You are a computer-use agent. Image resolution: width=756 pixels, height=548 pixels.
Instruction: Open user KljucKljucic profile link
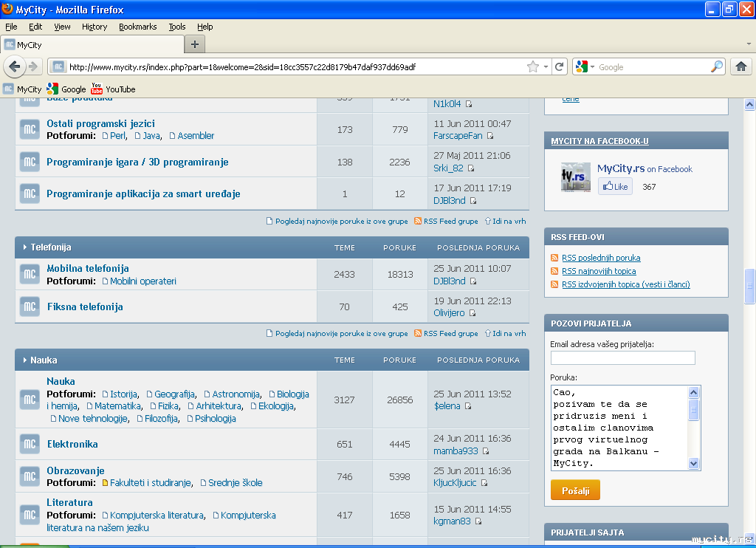455,482
